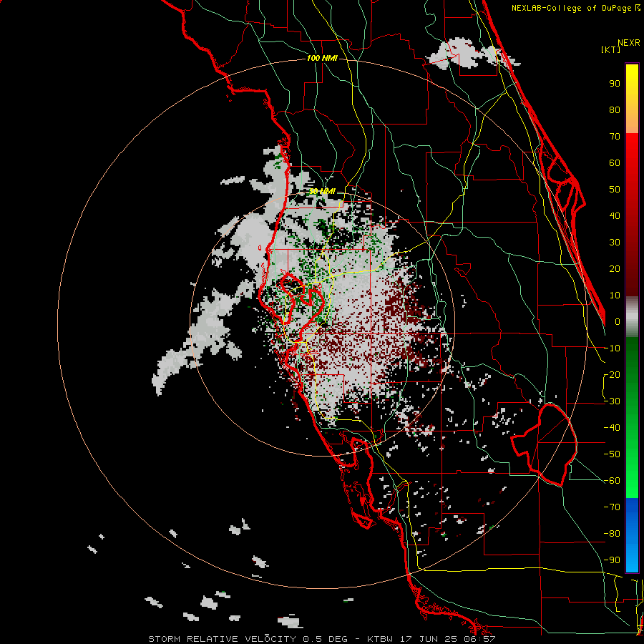Click the -70 value on the velocity scale
Viewport: 644px width, 644px height.
coord(612,507)
